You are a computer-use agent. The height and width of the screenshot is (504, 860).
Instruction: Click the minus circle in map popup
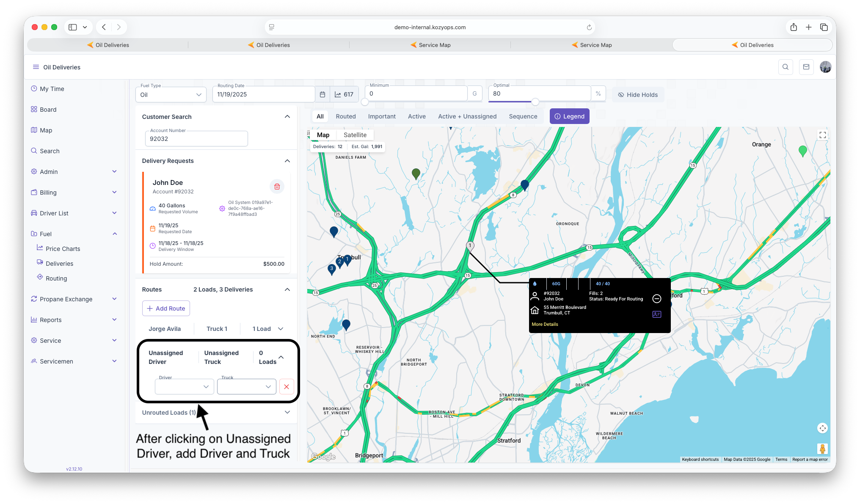click(656, 299)
